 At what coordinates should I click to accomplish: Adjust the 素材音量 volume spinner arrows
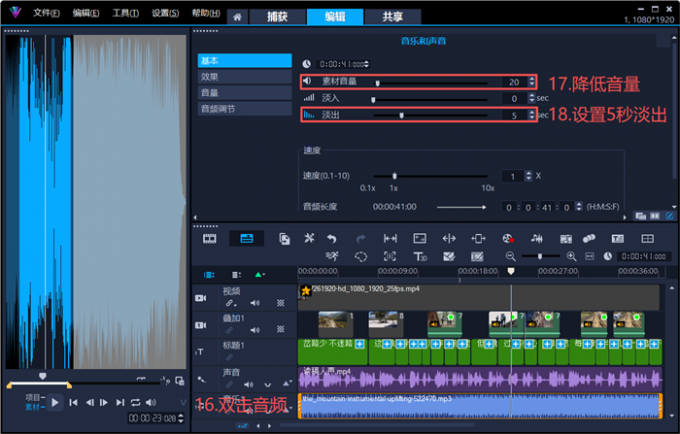pyautogui.click(x=532, y=82)
